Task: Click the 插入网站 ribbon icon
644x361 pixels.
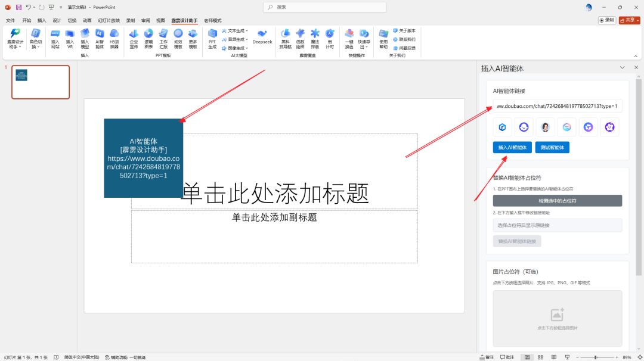Action: point(55,39)
